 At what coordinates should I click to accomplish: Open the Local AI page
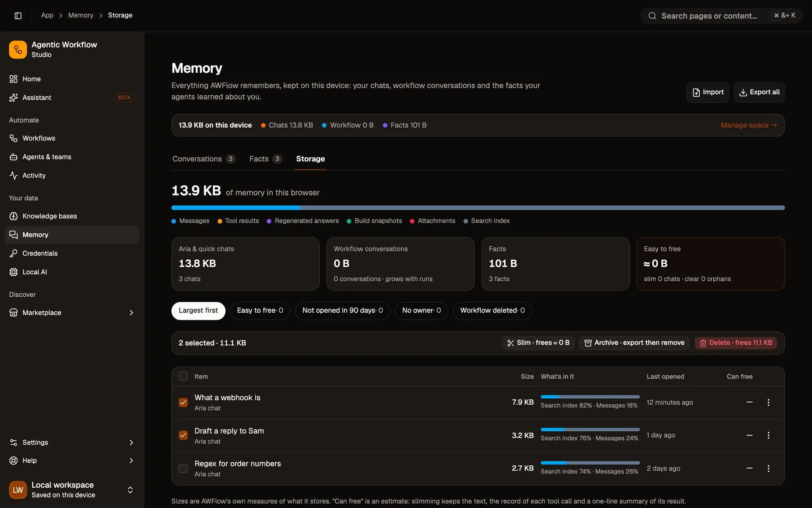pos(72,272)
